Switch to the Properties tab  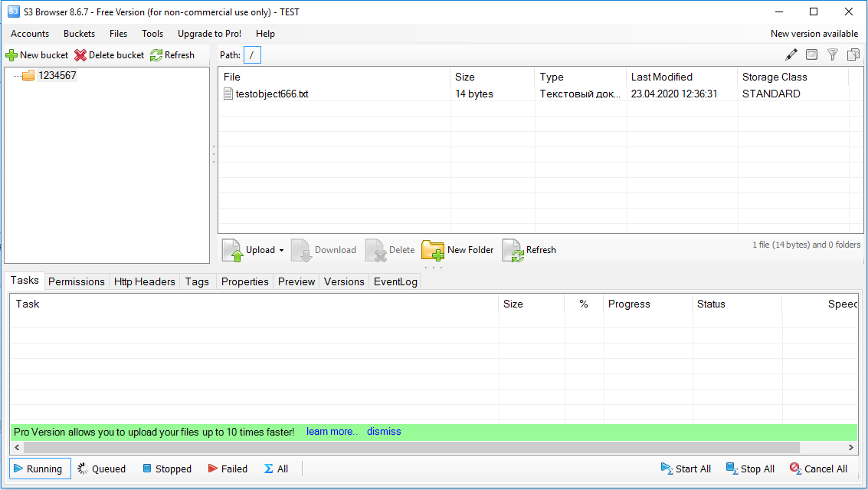[244, 281]
